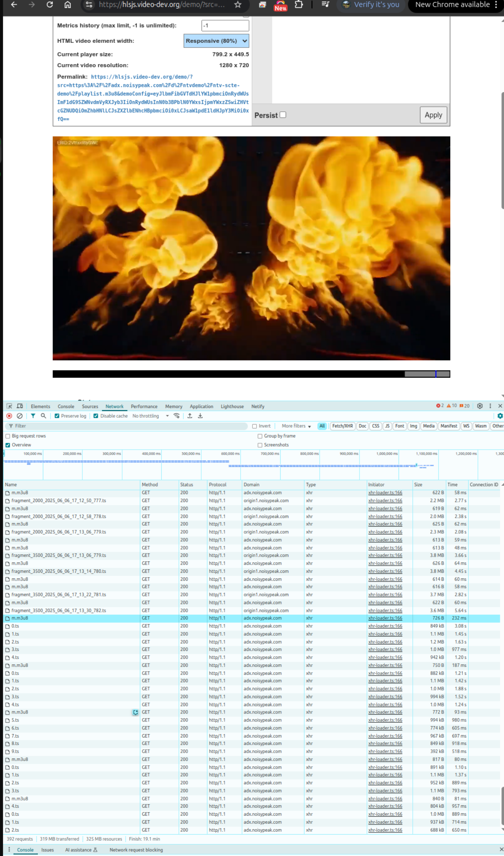Bookmark this page with the star
Viewport: 504px width, 856px height.
pyautogui.click(x=238, y=5)
